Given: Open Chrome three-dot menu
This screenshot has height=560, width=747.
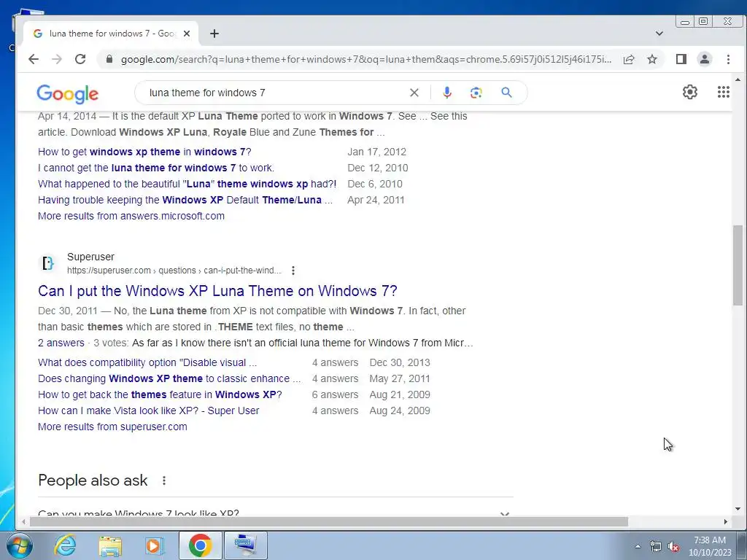Looking at the screenshot, I should pyautogui.click(x=728, y=59).
